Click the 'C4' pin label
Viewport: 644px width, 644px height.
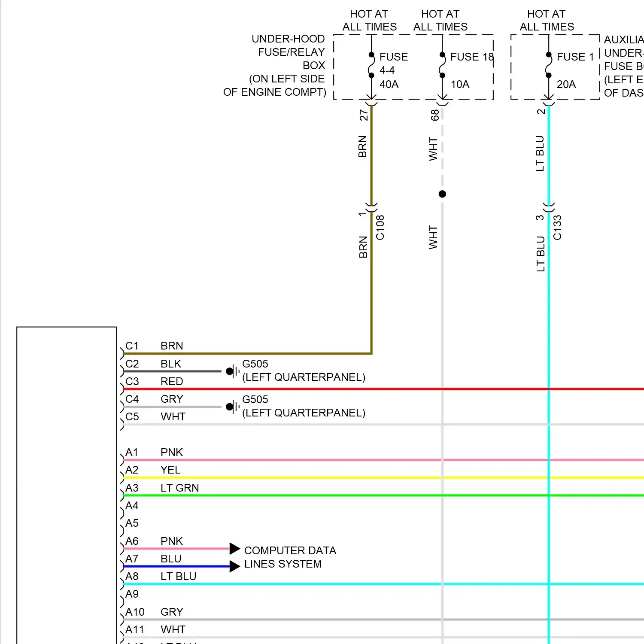[x=132, y=399]
